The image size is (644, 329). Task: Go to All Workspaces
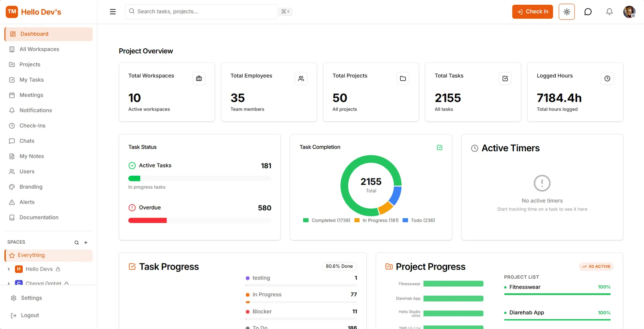49,49
